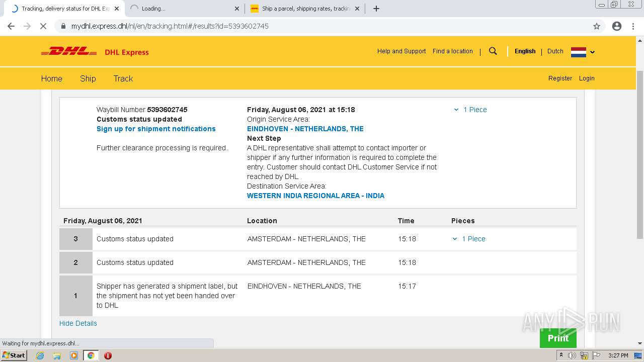Click red stop-sign taskbar icon

coord(108,355)
